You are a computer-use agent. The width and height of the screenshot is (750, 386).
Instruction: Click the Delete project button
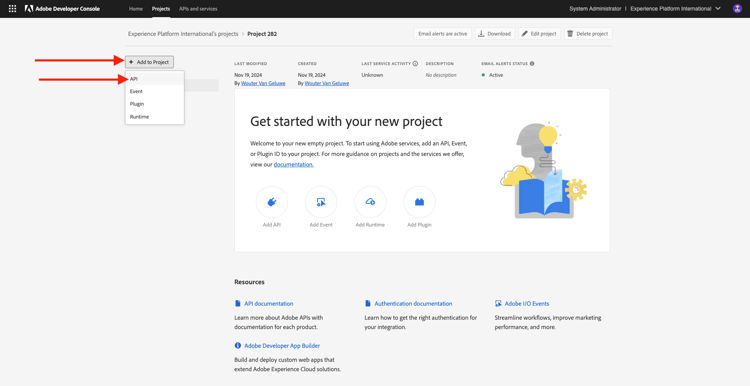pyautogui.click(x=588, y=34)
